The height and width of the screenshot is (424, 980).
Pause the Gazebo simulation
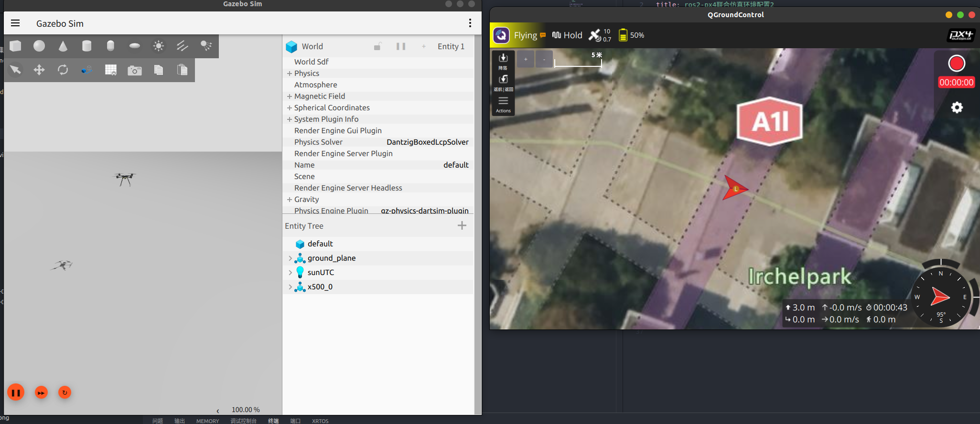(16, 392)
